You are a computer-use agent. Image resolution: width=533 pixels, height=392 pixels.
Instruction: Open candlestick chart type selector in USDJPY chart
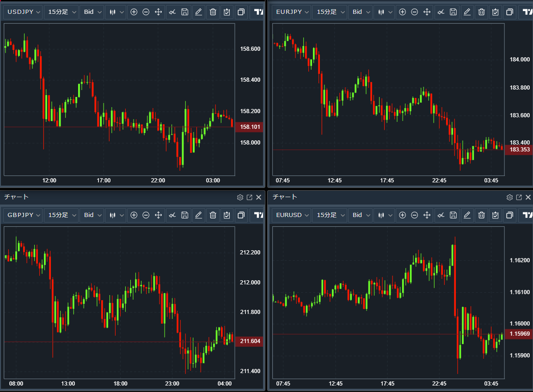tap(116, 12)
